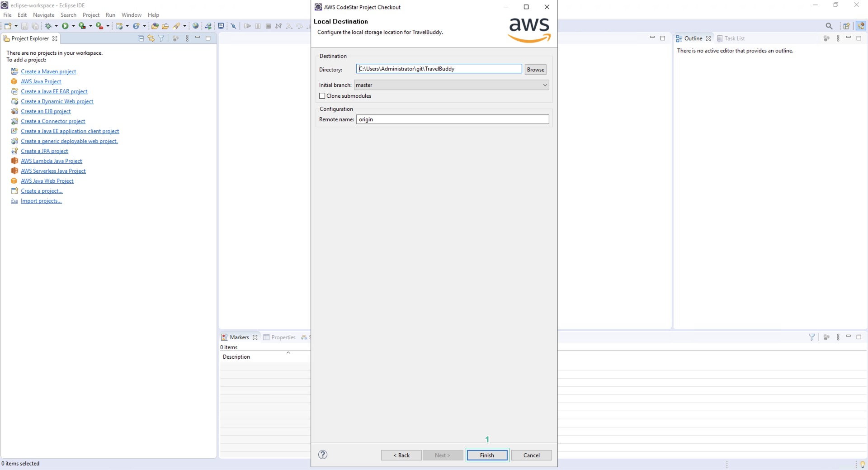Viewport: 868px width, 470px height.
Task: Click the Disconnect debug icon
Action: [278, 26]
